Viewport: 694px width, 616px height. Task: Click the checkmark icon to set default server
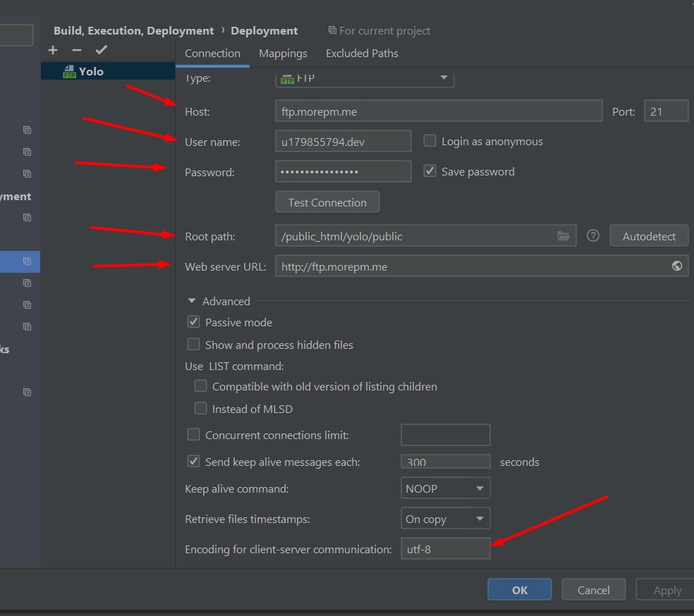tap(101, 50)
